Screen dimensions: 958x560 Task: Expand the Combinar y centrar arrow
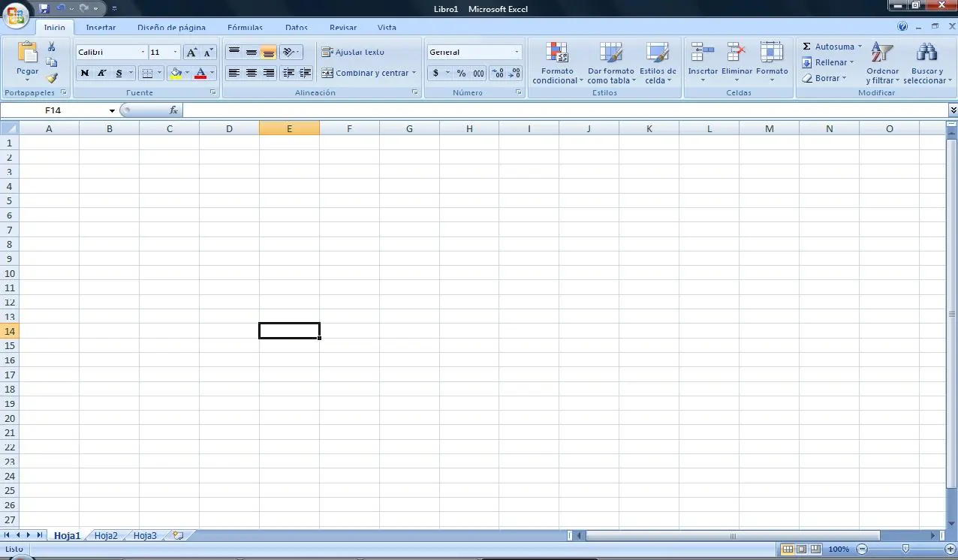click(x=414, y=74)
